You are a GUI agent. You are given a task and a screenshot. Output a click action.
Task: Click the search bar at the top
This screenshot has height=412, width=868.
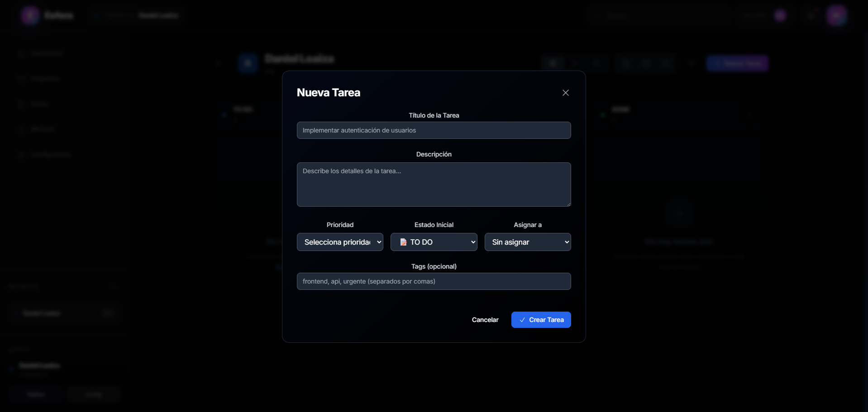[658, 16]
